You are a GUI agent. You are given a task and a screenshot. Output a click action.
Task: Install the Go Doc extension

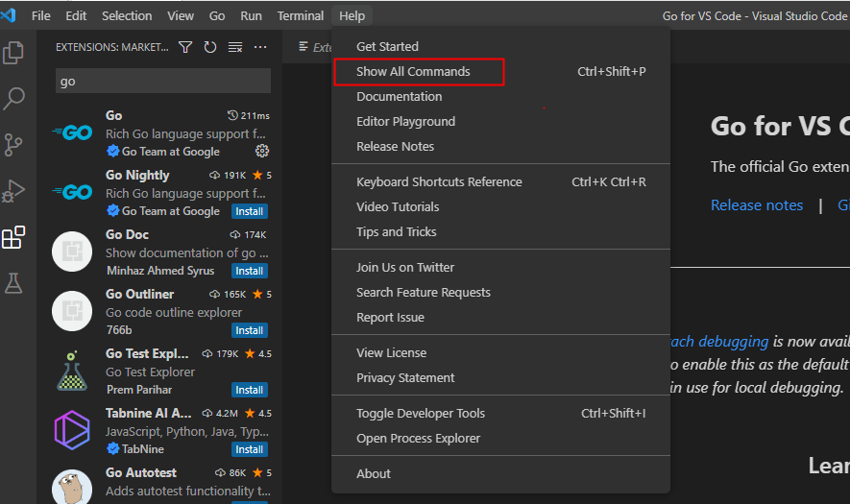pos(250,271)
